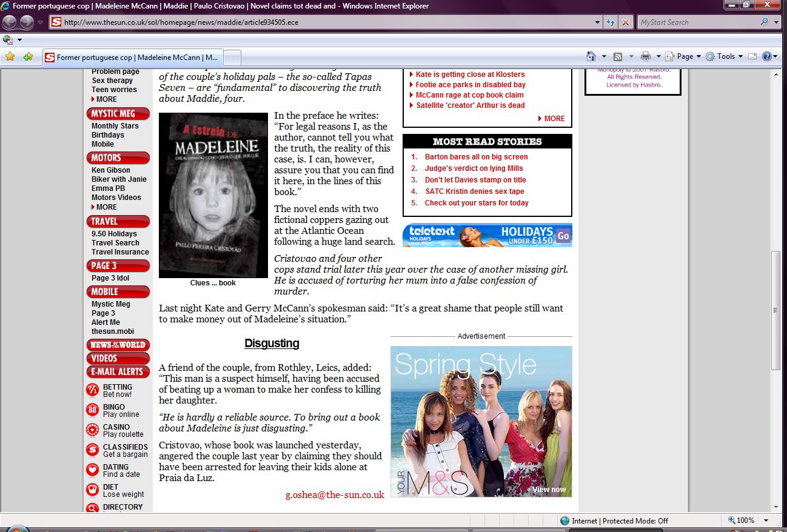
Task: Click the Stop loading X icon
Action: (625, 22)
